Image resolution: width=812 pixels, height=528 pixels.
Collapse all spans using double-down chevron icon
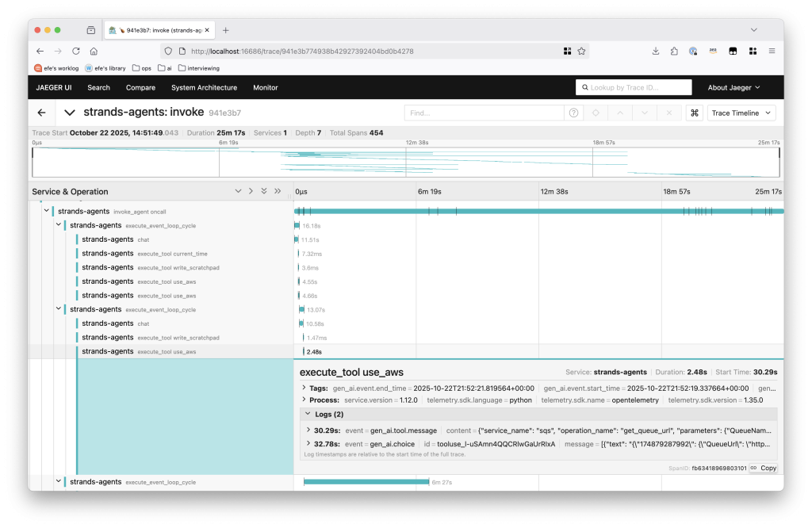click(x=264, y=191)
